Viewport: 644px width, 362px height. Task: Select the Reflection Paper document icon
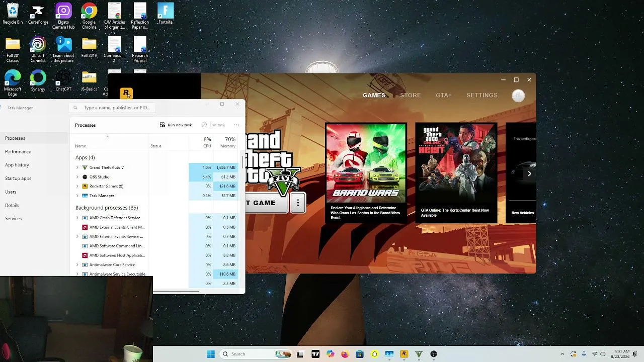pyautogui.click(x=140, y=16)
